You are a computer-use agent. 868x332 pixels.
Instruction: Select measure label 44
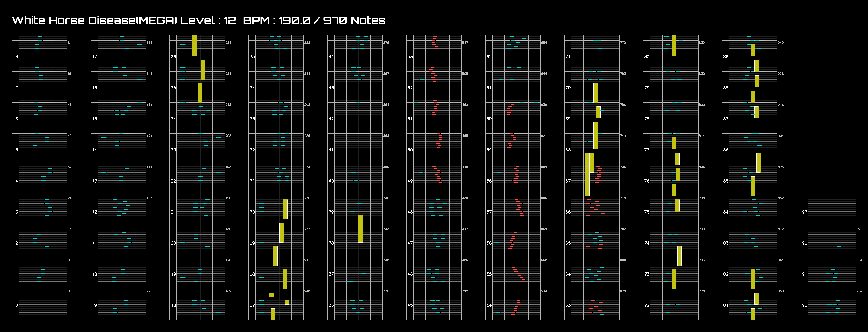[x=331, y=56]
